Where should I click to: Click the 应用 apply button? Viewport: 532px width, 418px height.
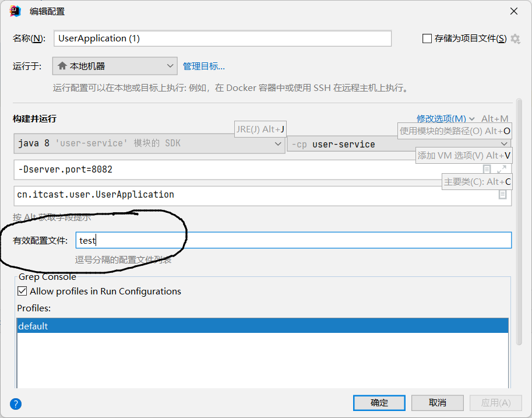[x=496, y=403]
